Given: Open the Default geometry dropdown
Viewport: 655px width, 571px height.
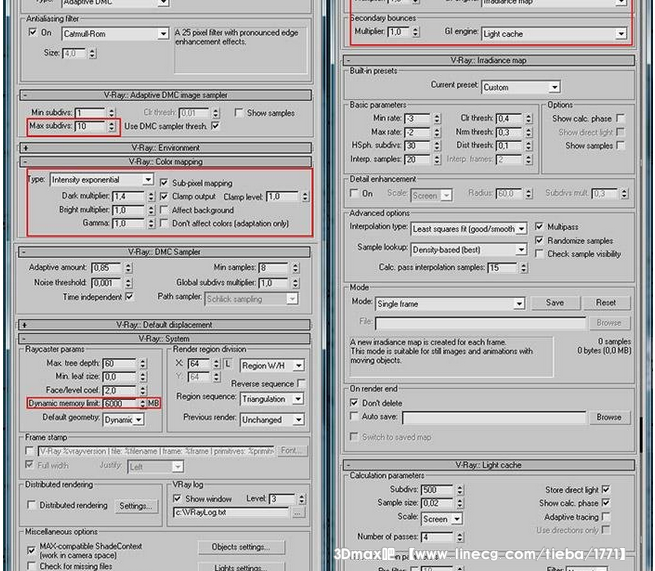Looking at the screenshot, I should point(124,419).
